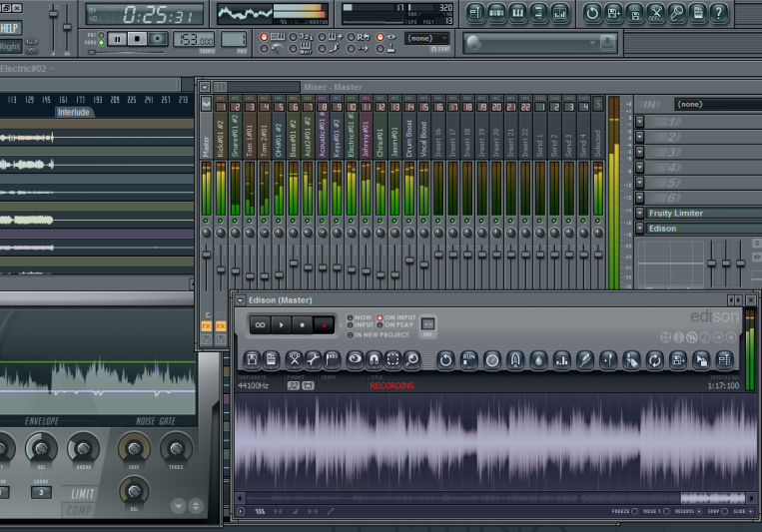Select Edison's ON PLAY record option
The image size is (762, 532).
click(395, 325)
